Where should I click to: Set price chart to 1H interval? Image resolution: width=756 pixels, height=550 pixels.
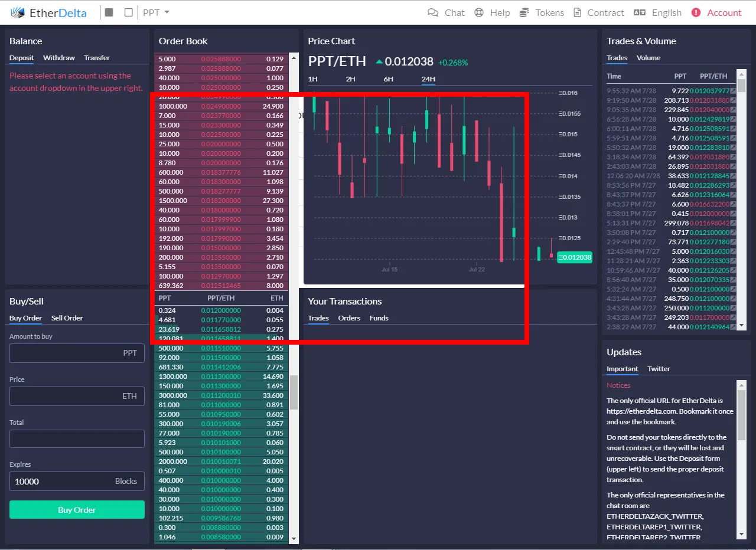(x=313, y=79)
